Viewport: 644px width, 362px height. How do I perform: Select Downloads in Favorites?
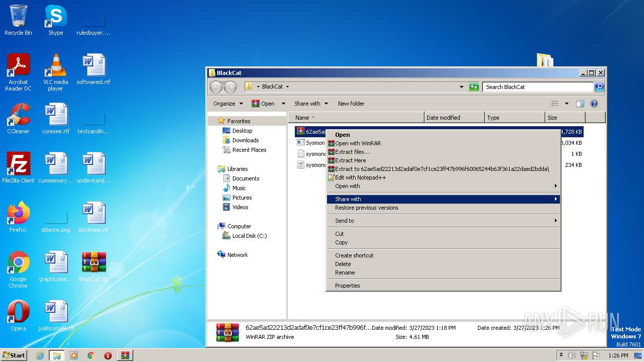click(x=246, y=140)
